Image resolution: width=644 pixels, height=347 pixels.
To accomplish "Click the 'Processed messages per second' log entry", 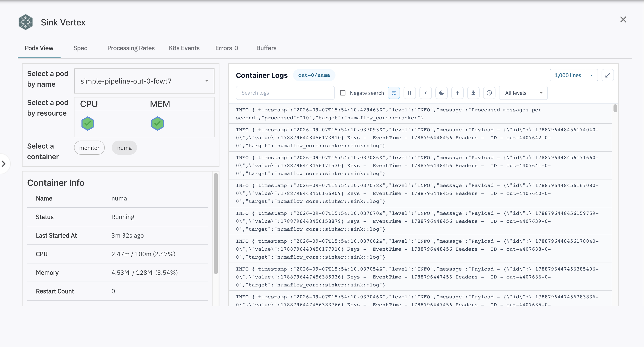I will click(x=420, y=114).
